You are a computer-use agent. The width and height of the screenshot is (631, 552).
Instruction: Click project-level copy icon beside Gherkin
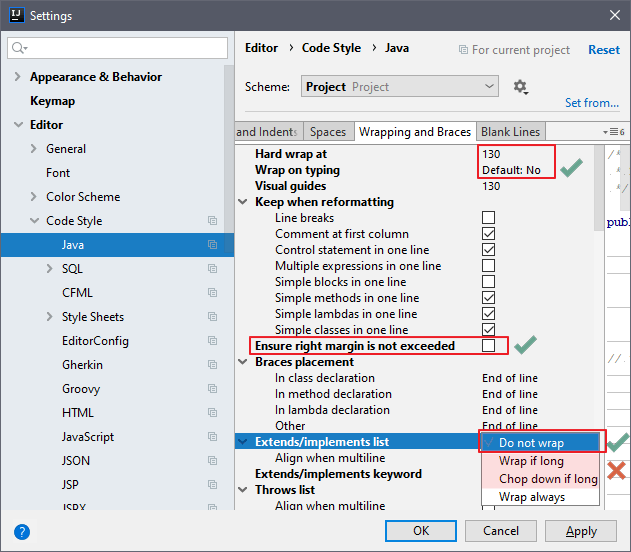212,365
